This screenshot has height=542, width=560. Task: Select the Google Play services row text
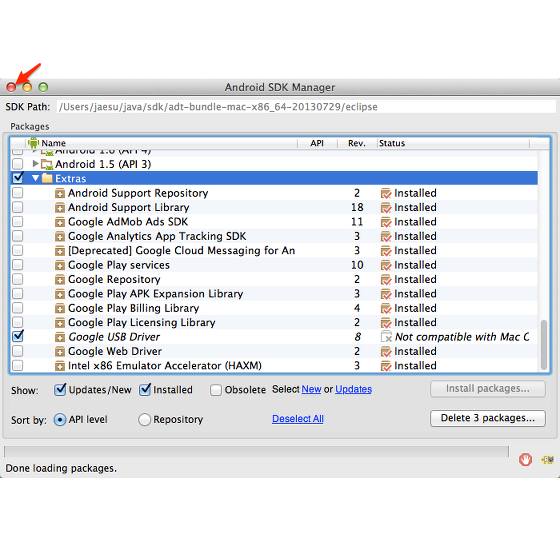pyautogui.click(x=119, y=265)
